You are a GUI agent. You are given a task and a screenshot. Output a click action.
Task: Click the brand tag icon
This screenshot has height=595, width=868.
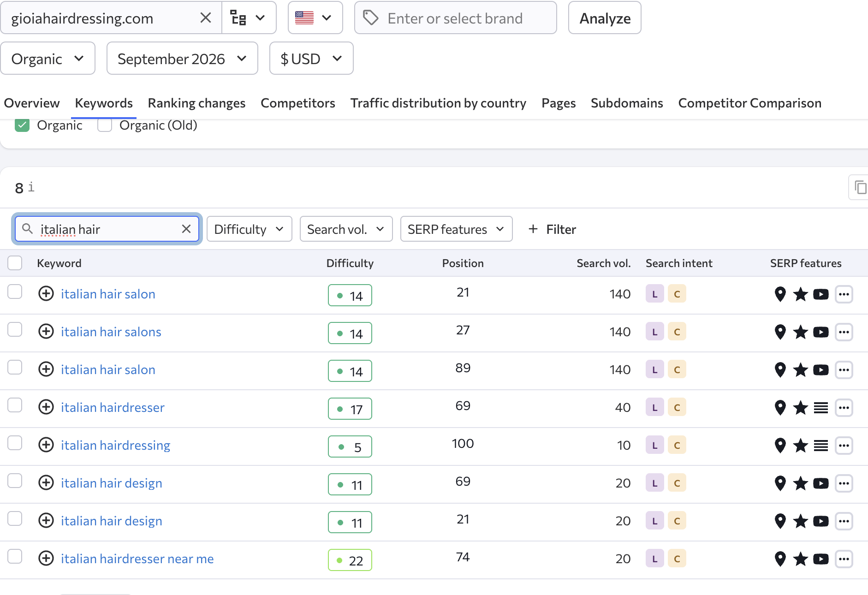371,18
